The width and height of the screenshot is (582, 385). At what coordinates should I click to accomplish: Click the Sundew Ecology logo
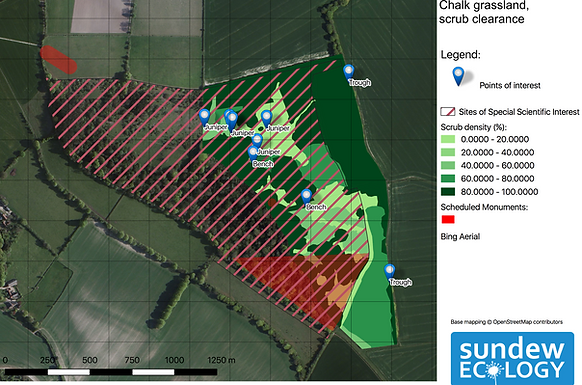tap(512, 358)
